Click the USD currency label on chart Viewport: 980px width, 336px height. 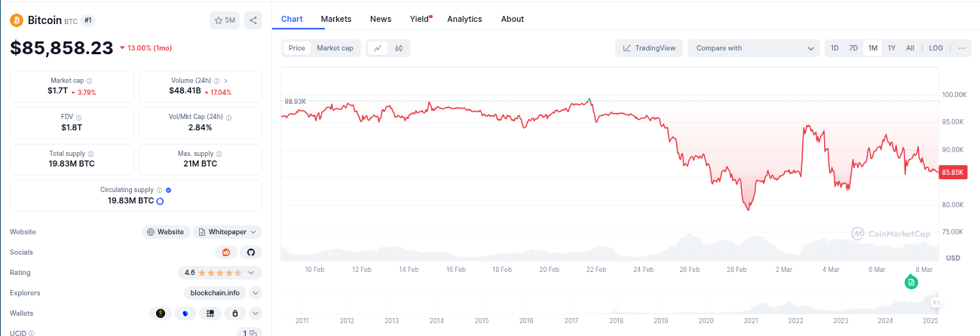(953, 258)
